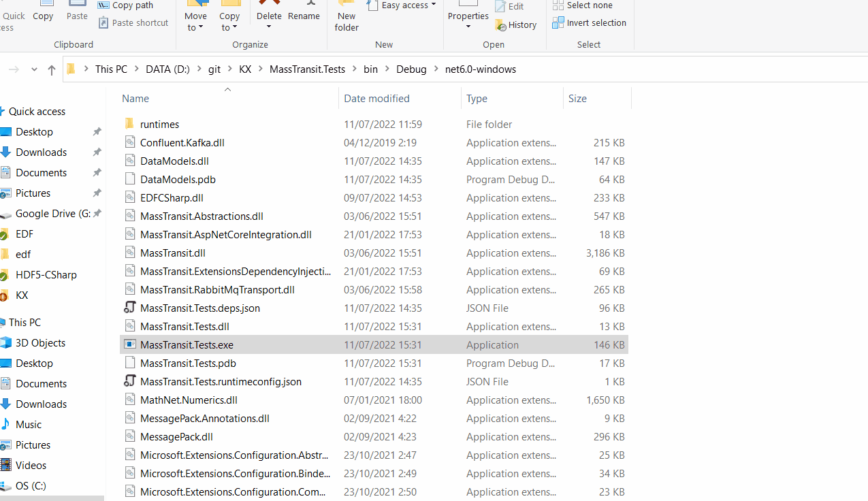Open Music in the navigation pane
This screenshot has height=501, width=868.
coord(29,425)
